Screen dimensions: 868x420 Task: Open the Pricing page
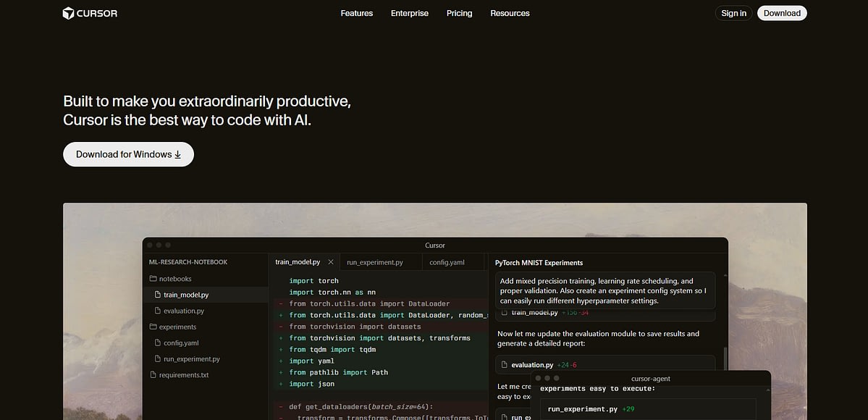coord(459,13)
